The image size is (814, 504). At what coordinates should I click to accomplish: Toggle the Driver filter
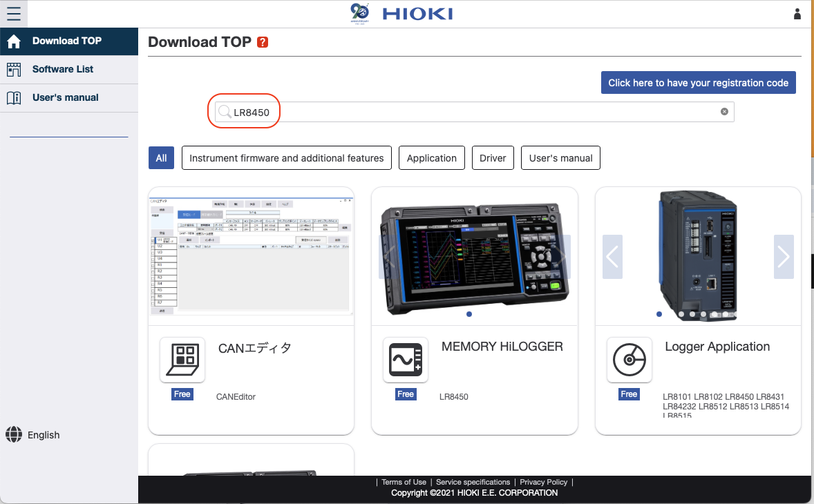click(493, 157)
